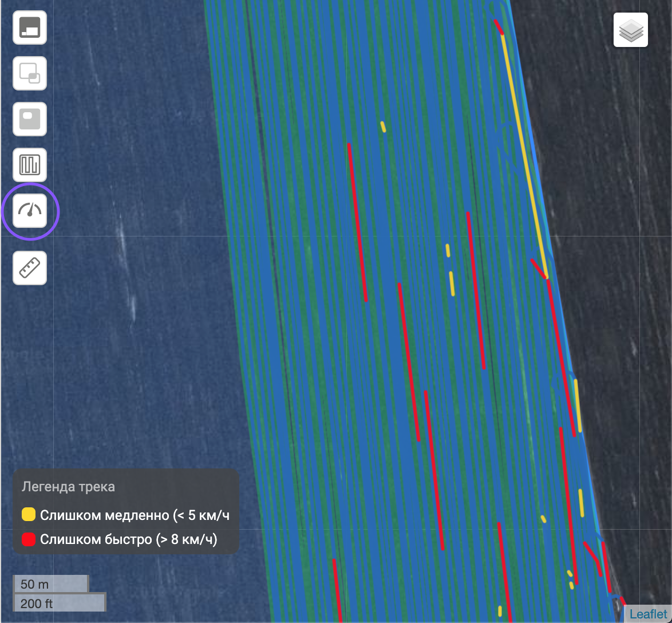672x623 pixels.
Task: Click the red 'too fast' legend swatch
Action: (x=29, y=539)
